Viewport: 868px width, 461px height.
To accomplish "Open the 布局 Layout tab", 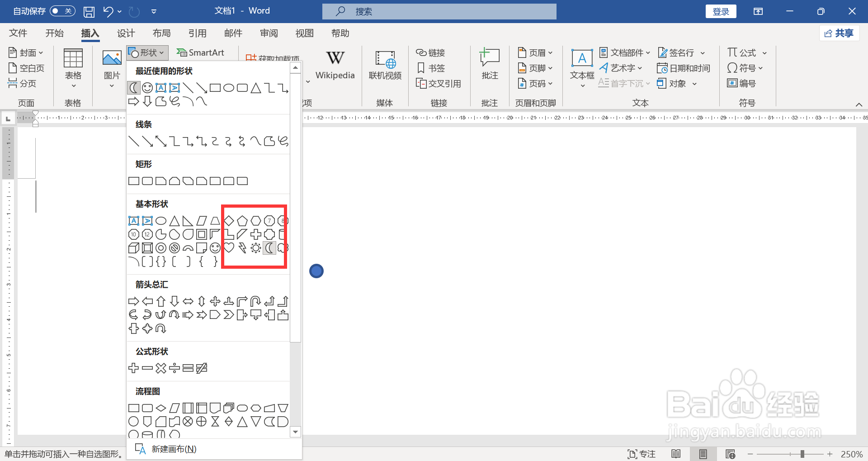I will coord(161,33).
